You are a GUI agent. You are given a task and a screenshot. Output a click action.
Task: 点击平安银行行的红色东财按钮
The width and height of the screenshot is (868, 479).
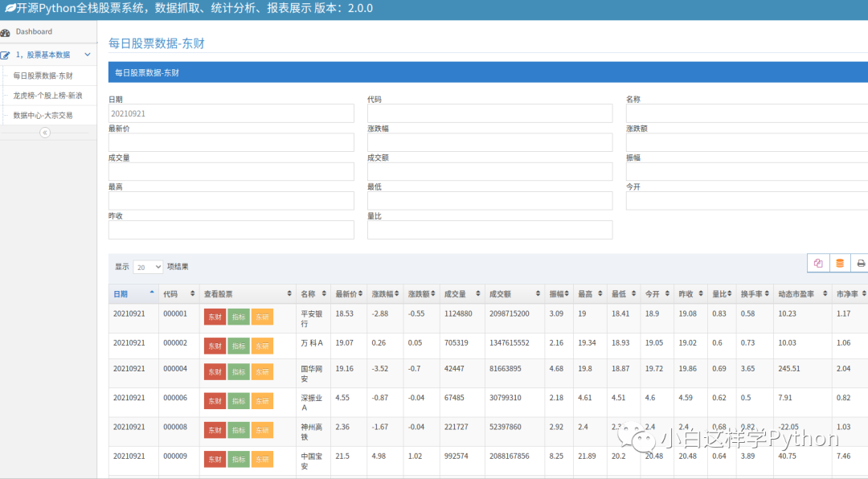tap(214, 317)
